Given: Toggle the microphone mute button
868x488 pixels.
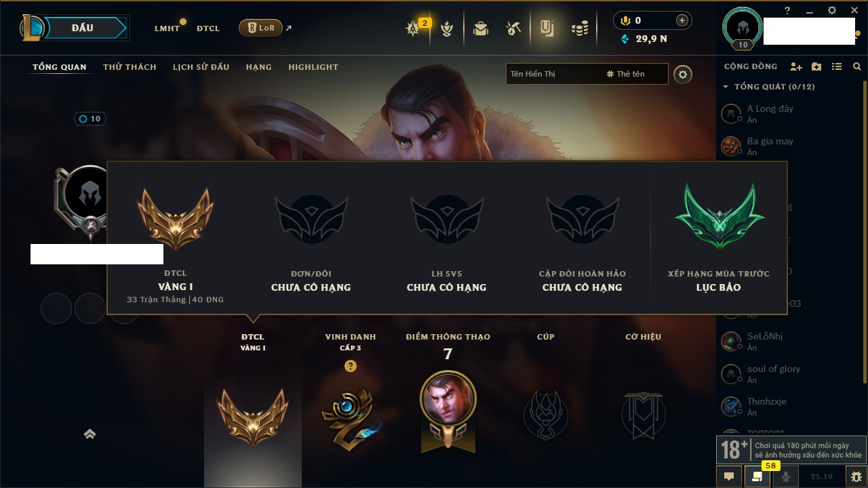Looking at the screenshot, I should pos(786,476).
